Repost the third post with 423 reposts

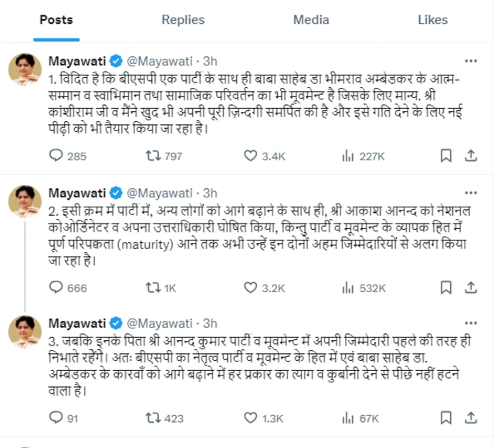(x=153, y=418)
